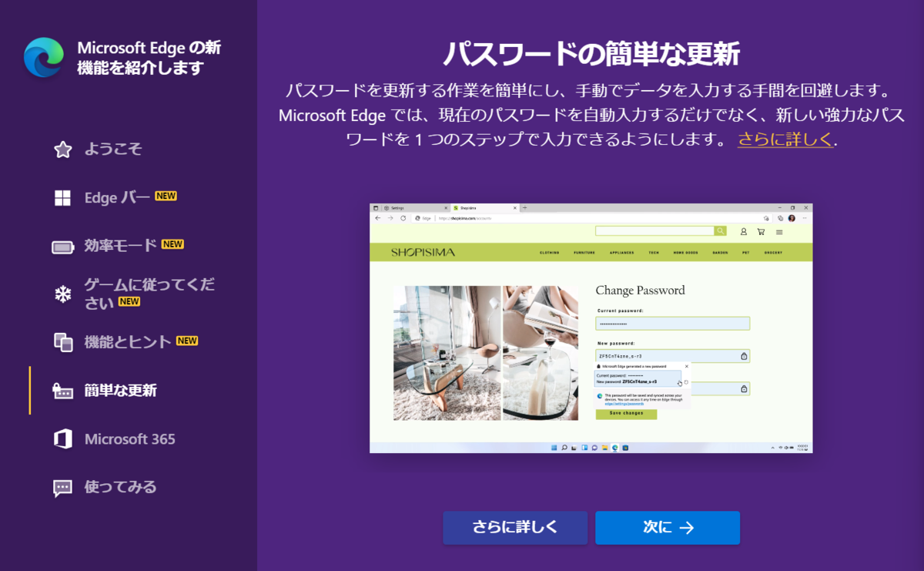The image size is (924, 571).
Task: Follow the さらに詳しく link in the description
Action: (x=785, y=139)
